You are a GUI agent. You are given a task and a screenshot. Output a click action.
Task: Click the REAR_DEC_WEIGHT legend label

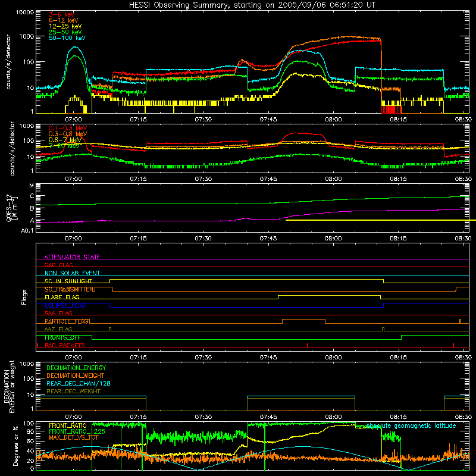(x=73, y=392)
